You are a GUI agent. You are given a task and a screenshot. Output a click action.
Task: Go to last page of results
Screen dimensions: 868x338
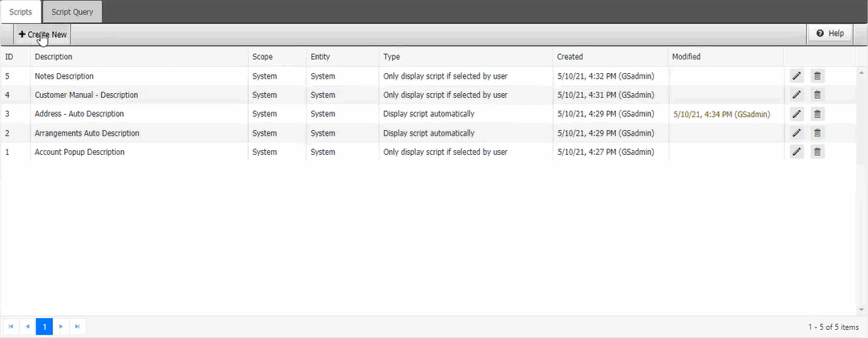tap(77, 327)
